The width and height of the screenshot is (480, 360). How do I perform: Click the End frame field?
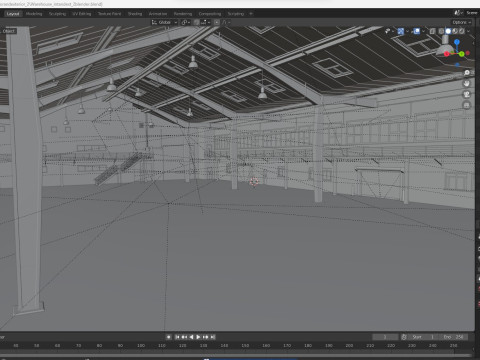pyautogui.click(x=453, y=337)
